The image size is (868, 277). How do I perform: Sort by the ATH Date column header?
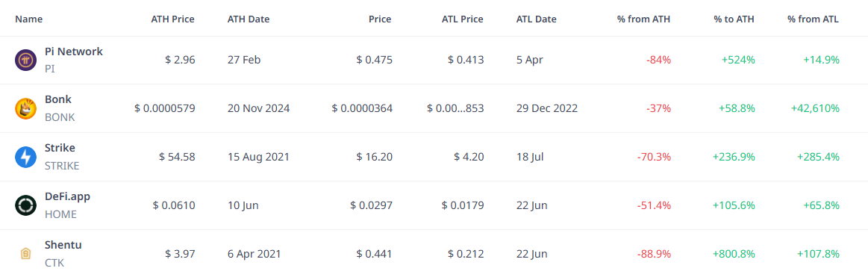249,19
